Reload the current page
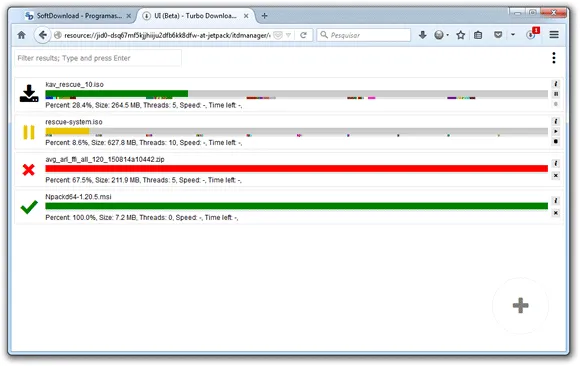The image size is (580, 366). [303, 35]
